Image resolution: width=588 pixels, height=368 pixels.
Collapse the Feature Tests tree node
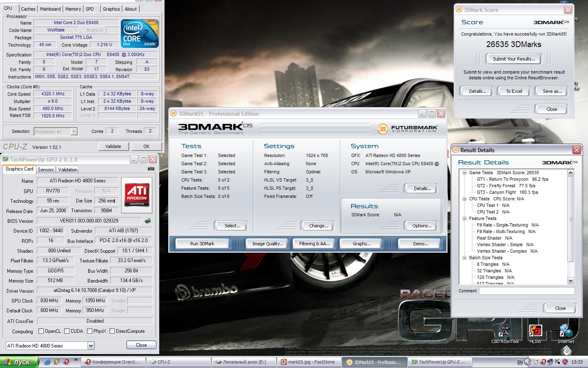(x=465, y=218)
